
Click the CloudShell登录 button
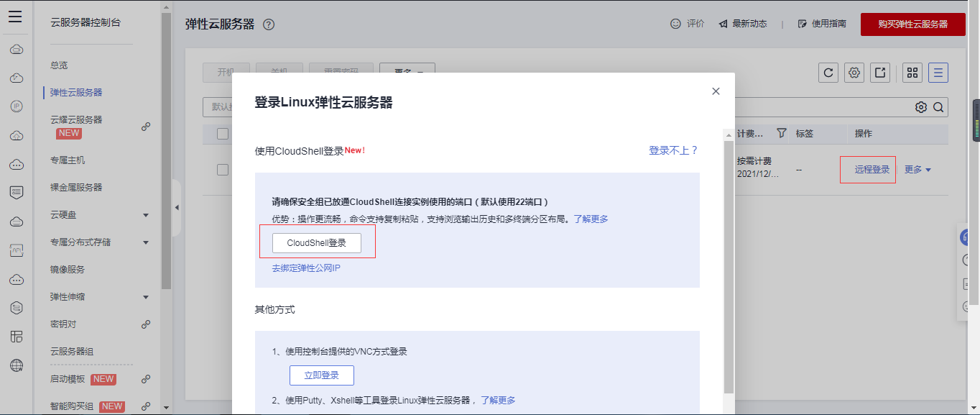tap(317, 243)
